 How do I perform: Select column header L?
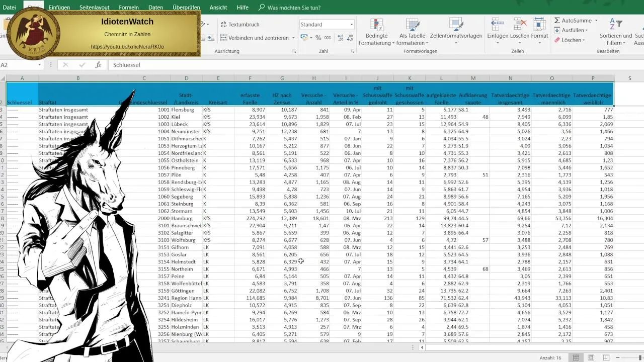point(441,78)
